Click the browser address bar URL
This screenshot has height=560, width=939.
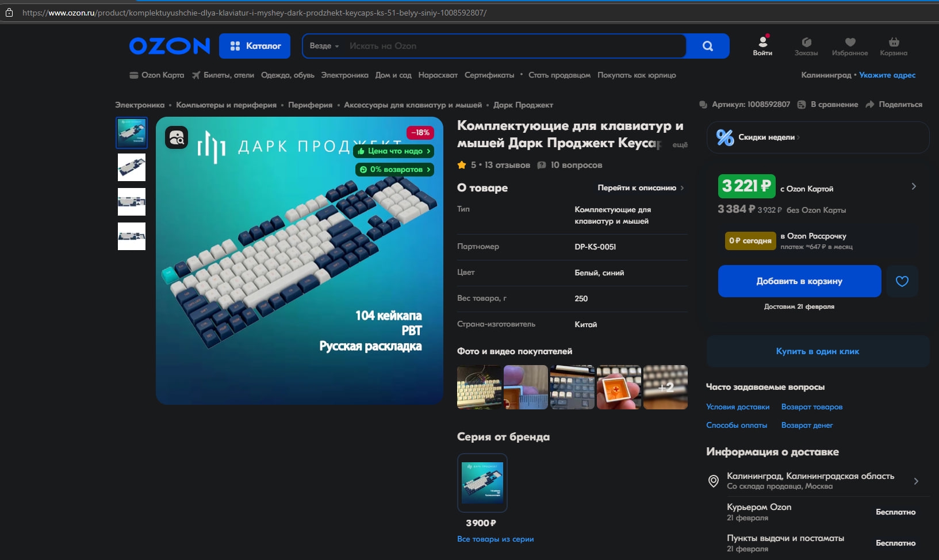tap(254, 12)
